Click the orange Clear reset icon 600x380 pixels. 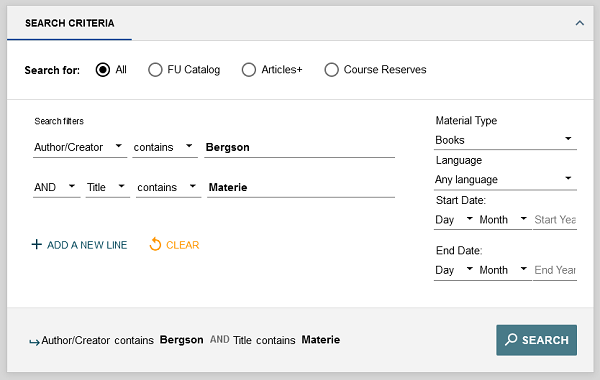(155, 244)
